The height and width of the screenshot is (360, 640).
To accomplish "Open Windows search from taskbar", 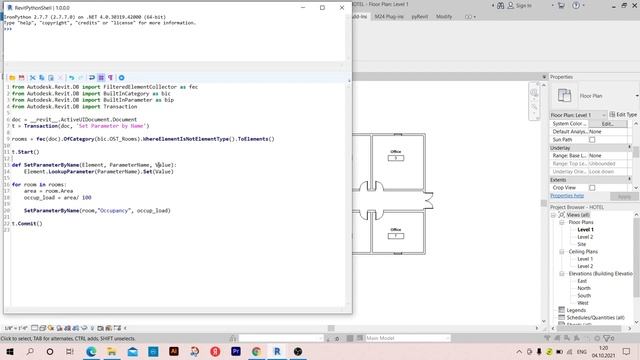I will click(30, 351).
